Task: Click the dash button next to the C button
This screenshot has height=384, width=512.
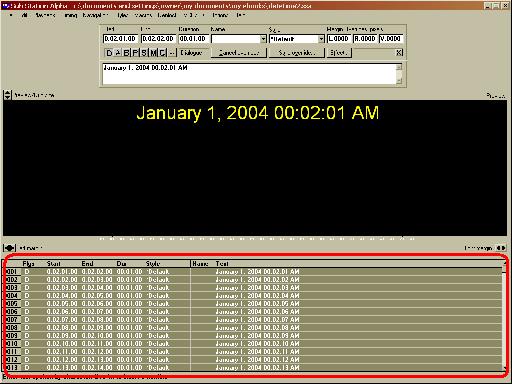Action: point(172,53)
